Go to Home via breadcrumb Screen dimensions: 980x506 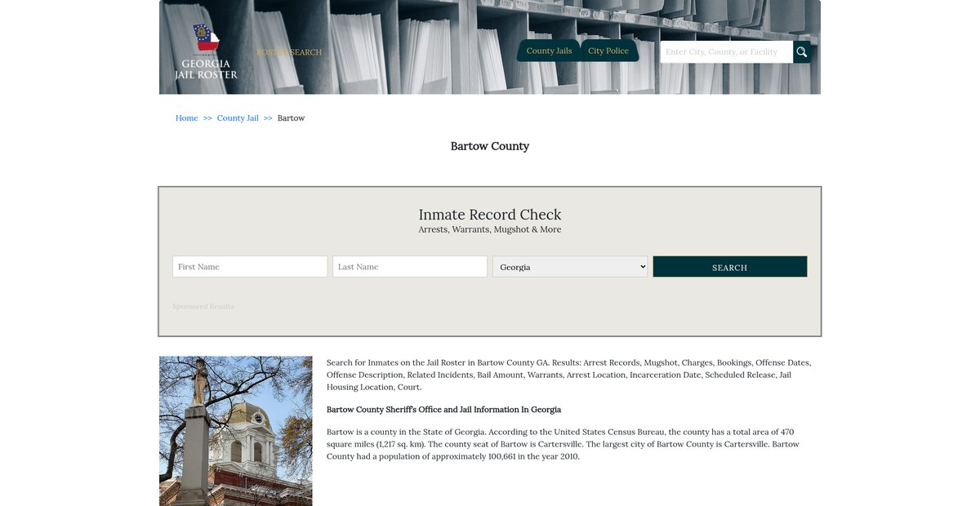[x=186, y=118]
